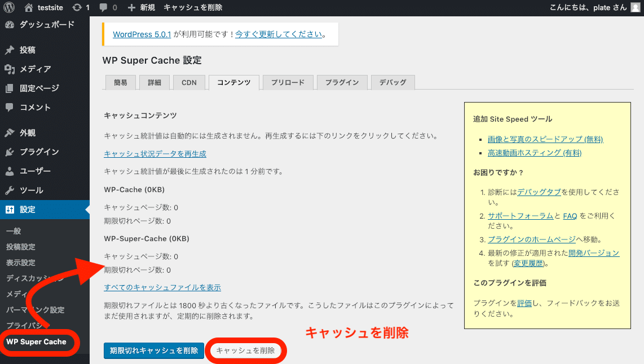Viewport: 644px width, 364px height.
Task: Click the plus icon for 新規
Action: pos(131,7)
